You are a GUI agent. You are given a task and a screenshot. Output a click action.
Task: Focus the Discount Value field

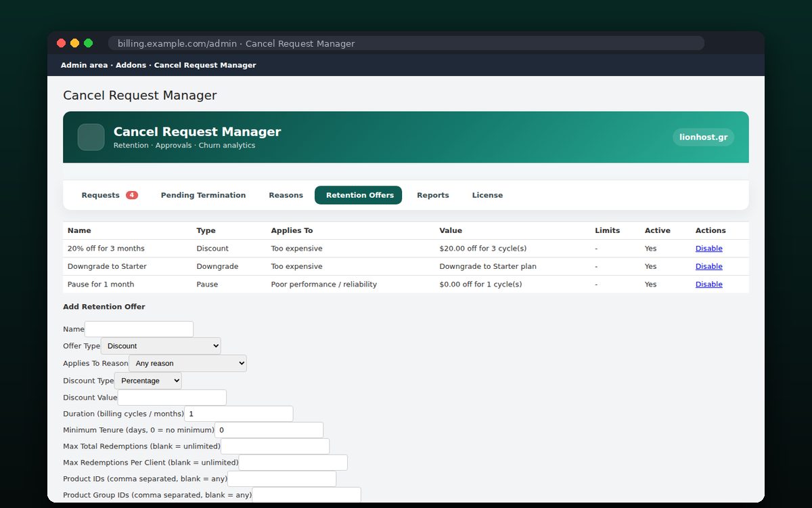click(172, 398)
